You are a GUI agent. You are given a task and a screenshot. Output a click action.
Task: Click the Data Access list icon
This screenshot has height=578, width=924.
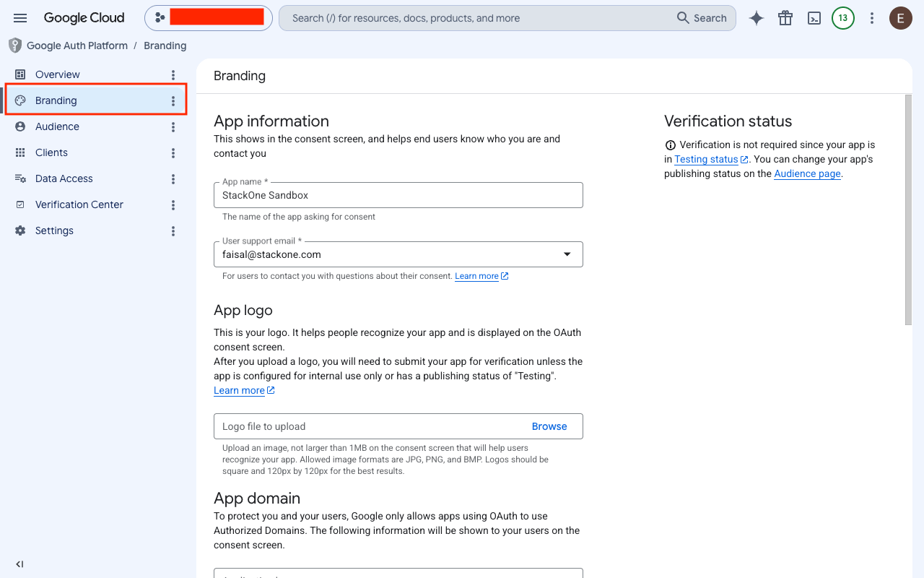(20, 178)
